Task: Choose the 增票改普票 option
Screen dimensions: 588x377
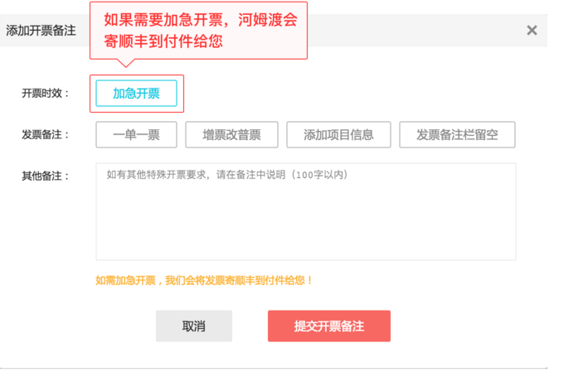Action: (x=231, y=134)
